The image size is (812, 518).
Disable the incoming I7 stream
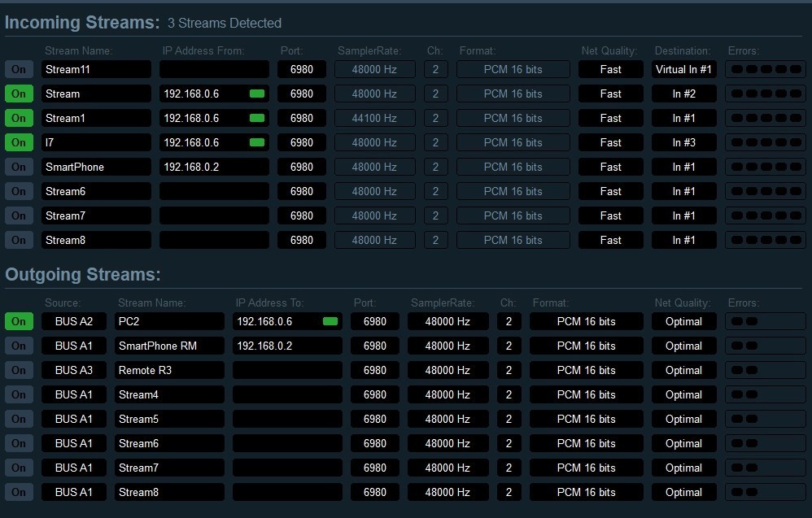click(x=19, y=142)
